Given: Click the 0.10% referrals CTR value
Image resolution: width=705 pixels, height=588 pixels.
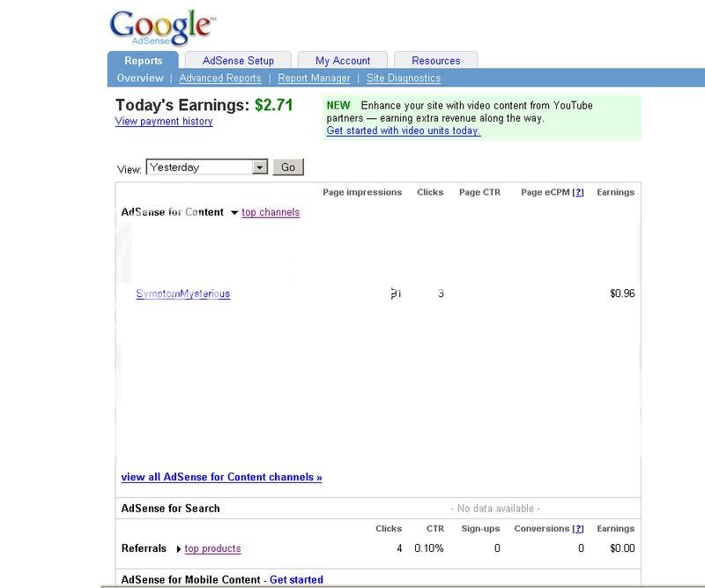Looking at the screenshot, I should pyautogui.click(x=429, y=548).
